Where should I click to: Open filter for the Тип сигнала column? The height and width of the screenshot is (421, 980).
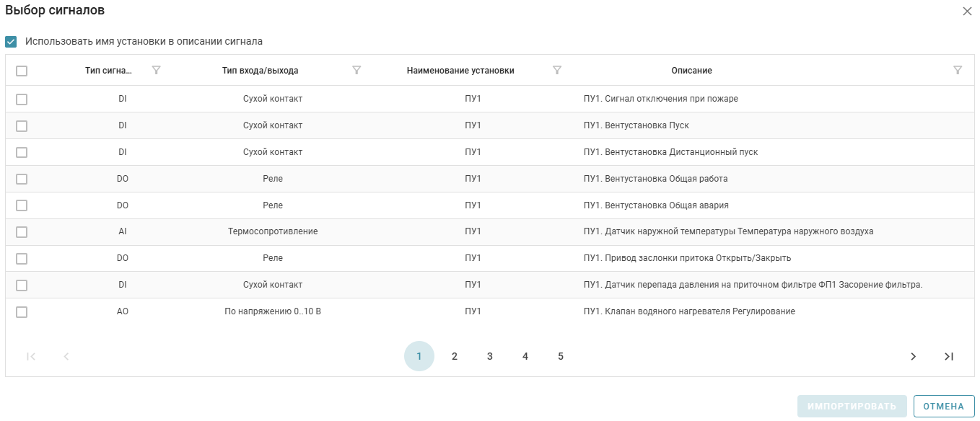pyautogui.click(x=157, y=71)
